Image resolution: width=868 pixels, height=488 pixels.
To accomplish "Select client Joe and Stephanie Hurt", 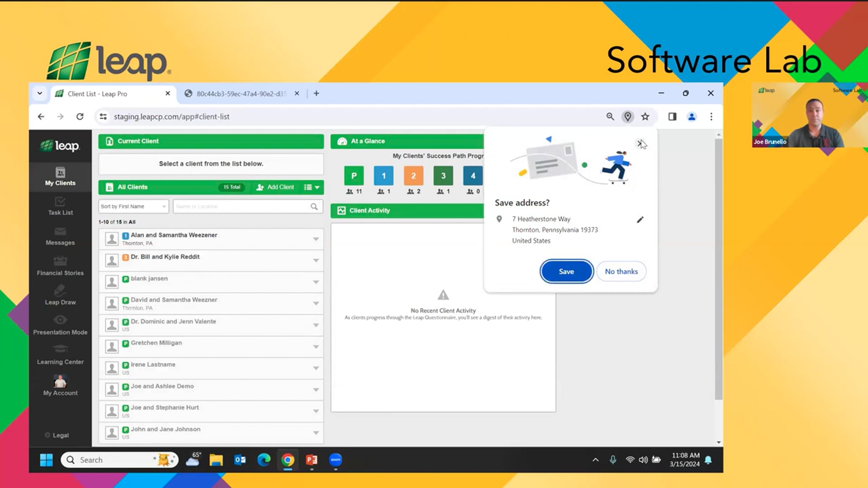I will (211, 411).
